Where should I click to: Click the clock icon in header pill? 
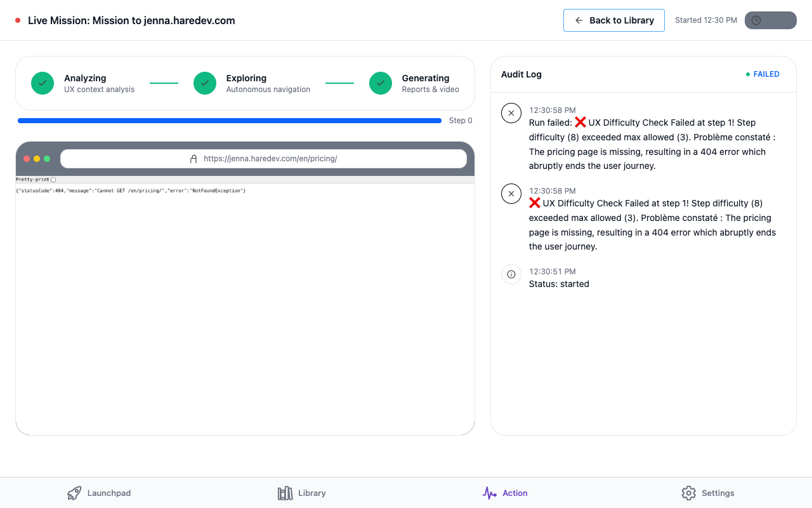(756, 20)
